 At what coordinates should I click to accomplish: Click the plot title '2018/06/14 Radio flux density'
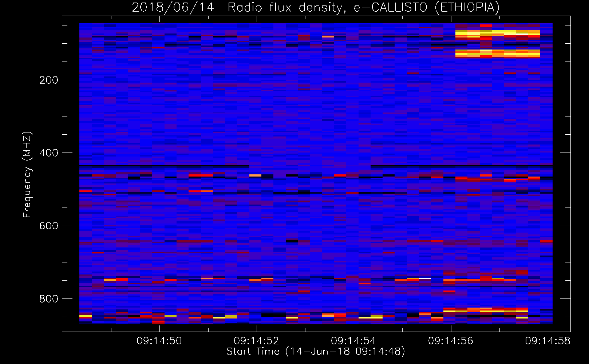tap(239, 7)
